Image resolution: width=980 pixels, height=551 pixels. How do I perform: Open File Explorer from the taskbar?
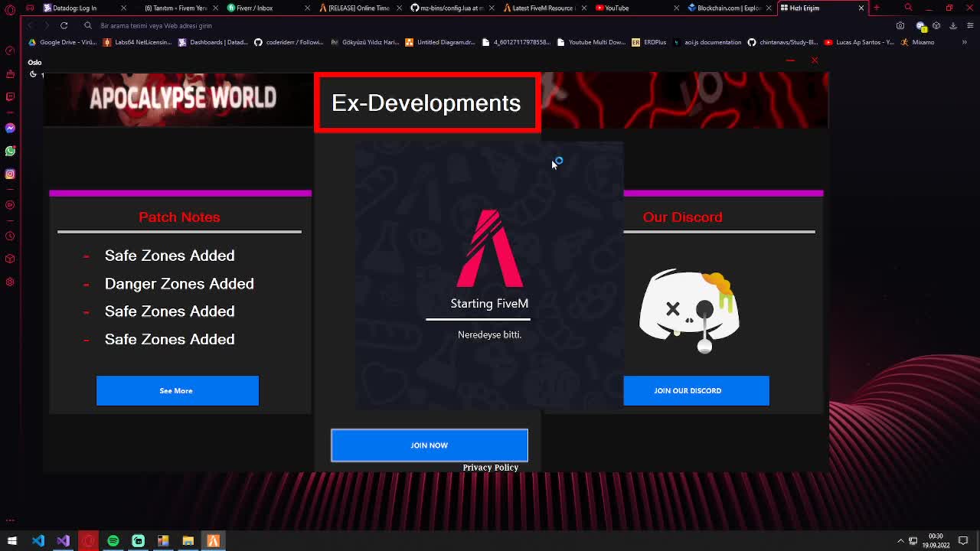[x=188, y=541]
